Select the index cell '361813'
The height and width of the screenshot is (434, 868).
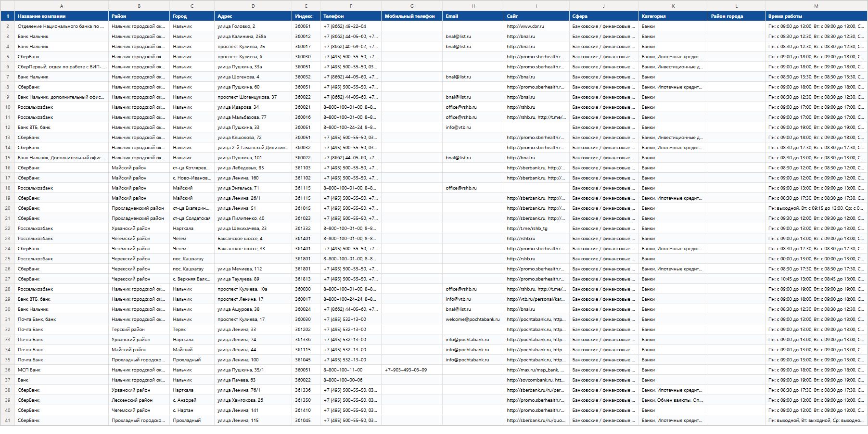[x=306, y=279]
